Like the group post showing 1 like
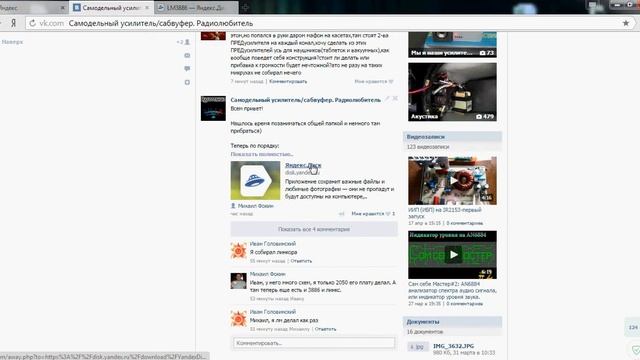 tap(373, 213)
